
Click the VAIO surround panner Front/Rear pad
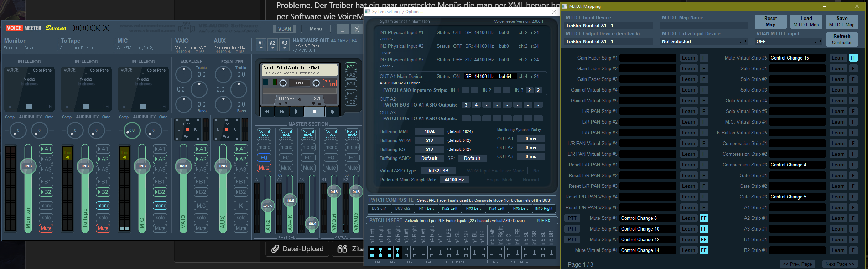click(187, 130)
